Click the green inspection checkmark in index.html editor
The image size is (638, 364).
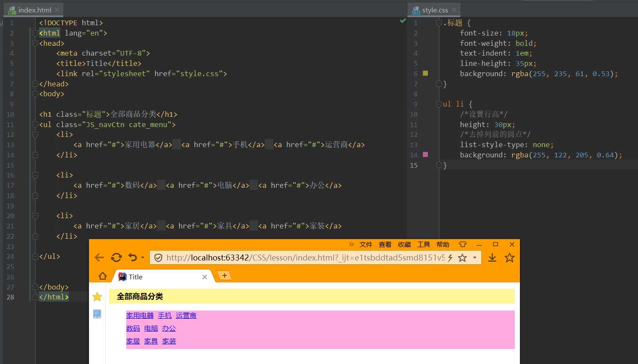click(403, 21)
